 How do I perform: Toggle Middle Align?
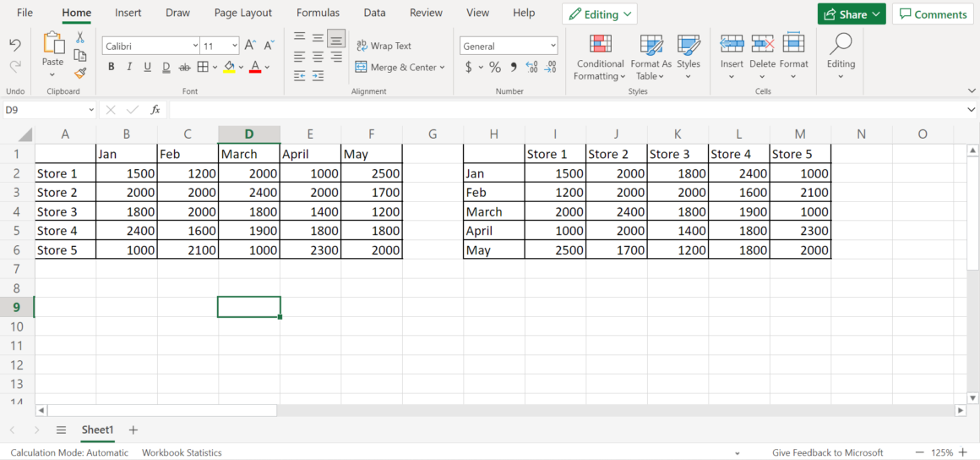click(318, 37)
